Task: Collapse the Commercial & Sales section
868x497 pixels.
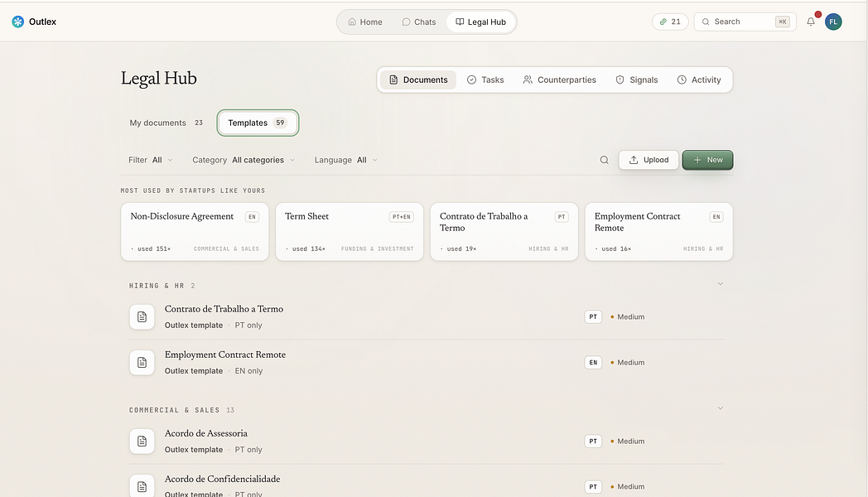Action: 721,408
